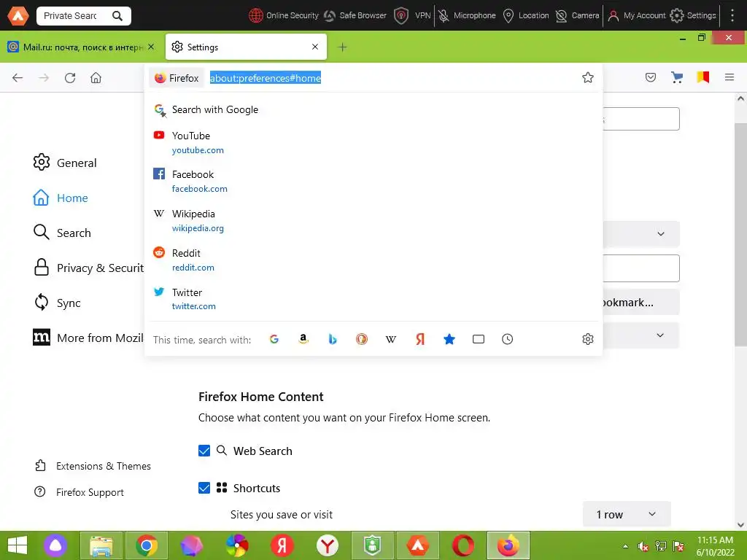Click the Private Search magnifier icon
The image size is (747, 560).
coord(117,16)
